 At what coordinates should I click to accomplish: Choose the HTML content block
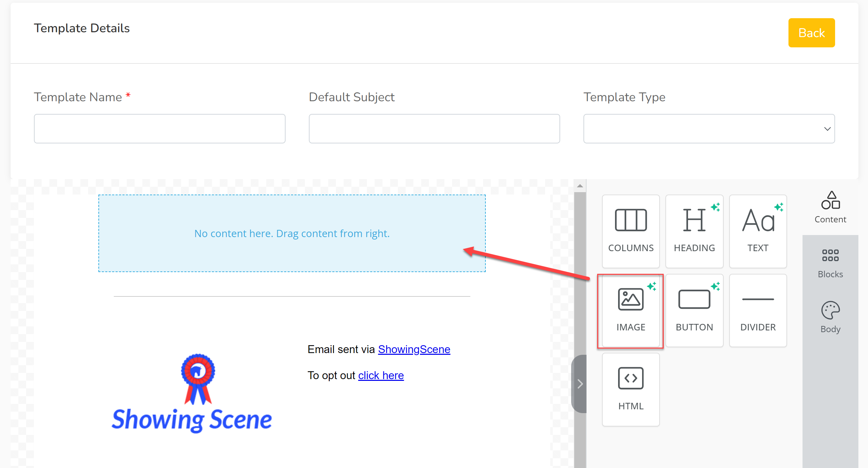click(x=630, y=390)
